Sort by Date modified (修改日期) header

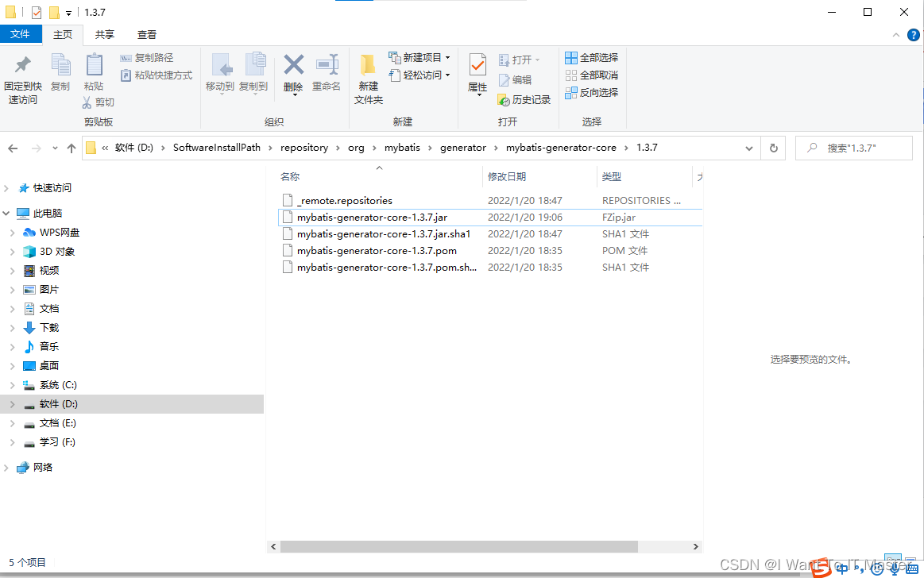[539, 176]
